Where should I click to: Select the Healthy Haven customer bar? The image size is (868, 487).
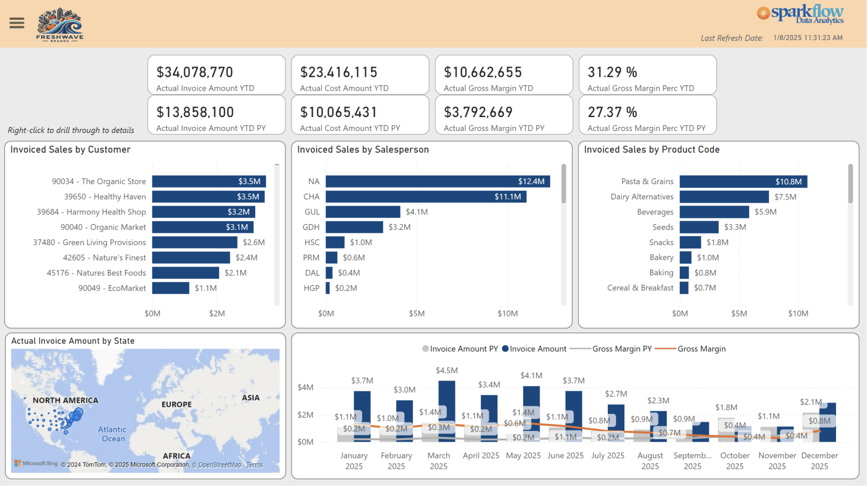208,197
